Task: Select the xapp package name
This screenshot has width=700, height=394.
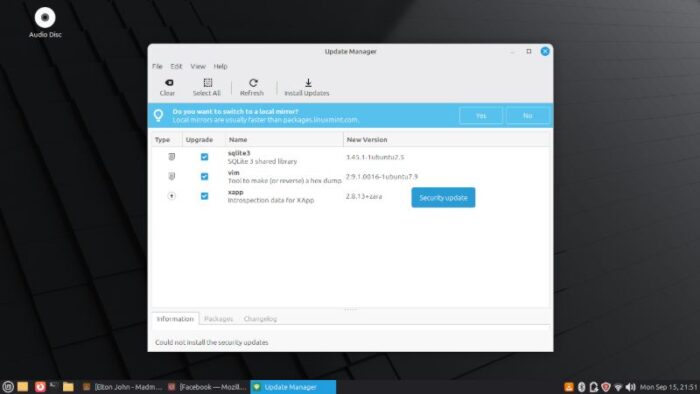Action: pos(236,192)
